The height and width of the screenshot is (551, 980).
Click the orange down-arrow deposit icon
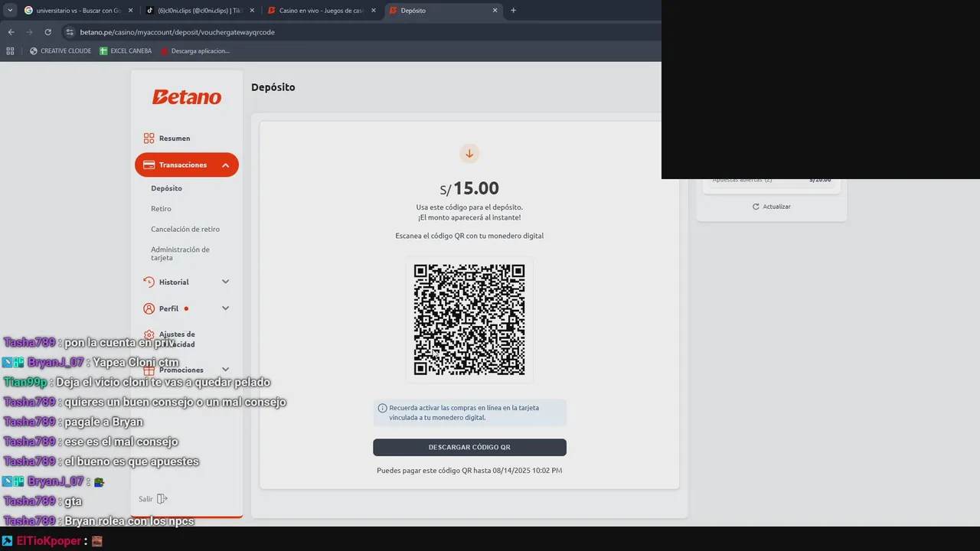pos(469,153)
